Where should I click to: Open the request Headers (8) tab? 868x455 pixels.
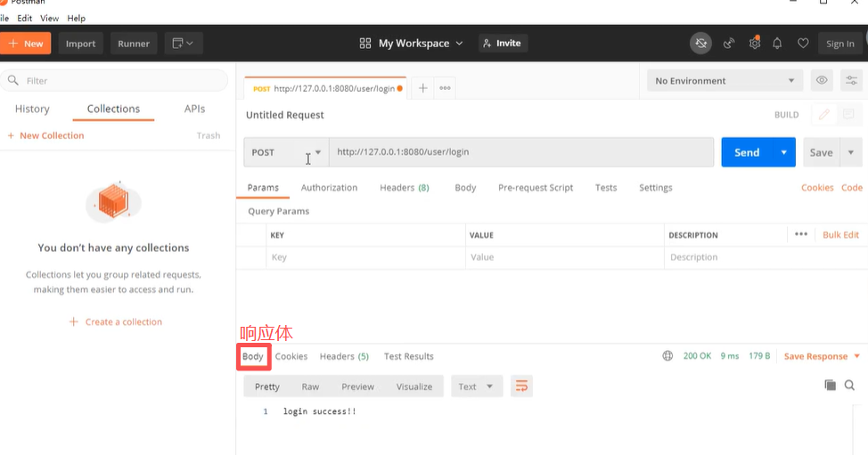point(404,187)
